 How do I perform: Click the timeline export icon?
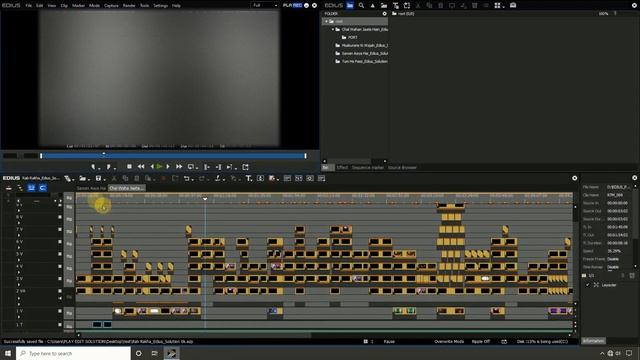tap(272, 178)
